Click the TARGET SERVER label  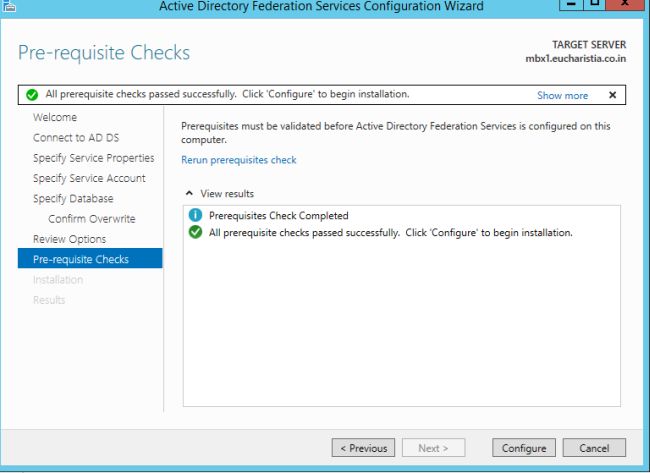(x=589, y=44)
